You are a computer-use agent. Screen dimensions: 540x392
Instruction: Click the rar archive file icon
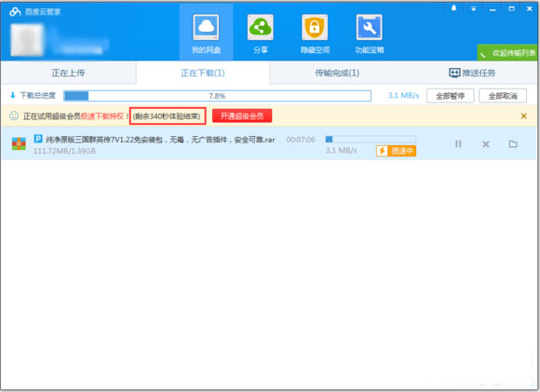coord(19,143)
